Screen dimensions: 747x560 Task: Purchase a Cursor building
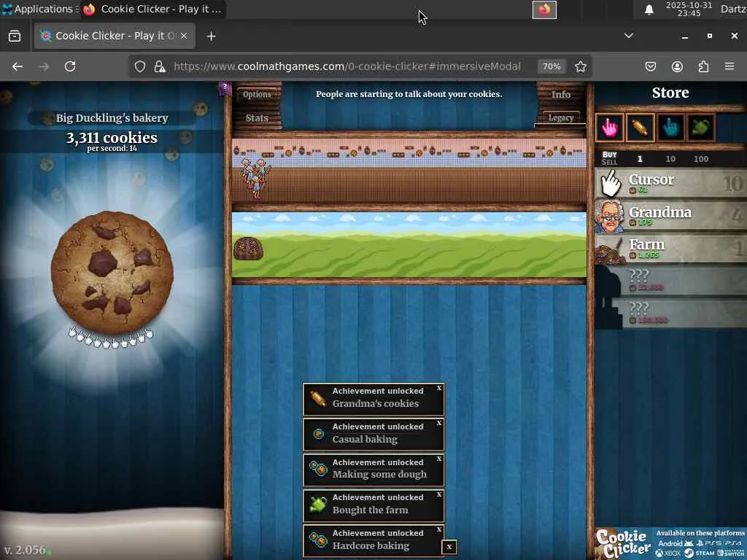tap(670, 183)
